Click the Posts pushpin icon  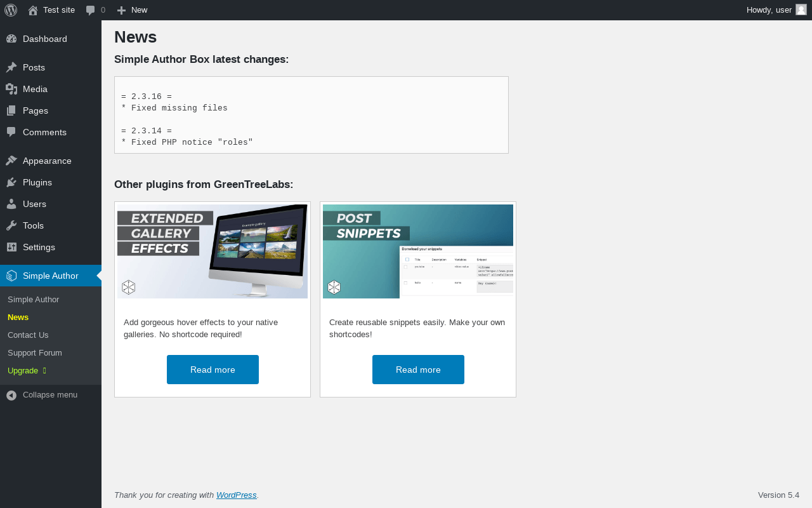(11, 67)
